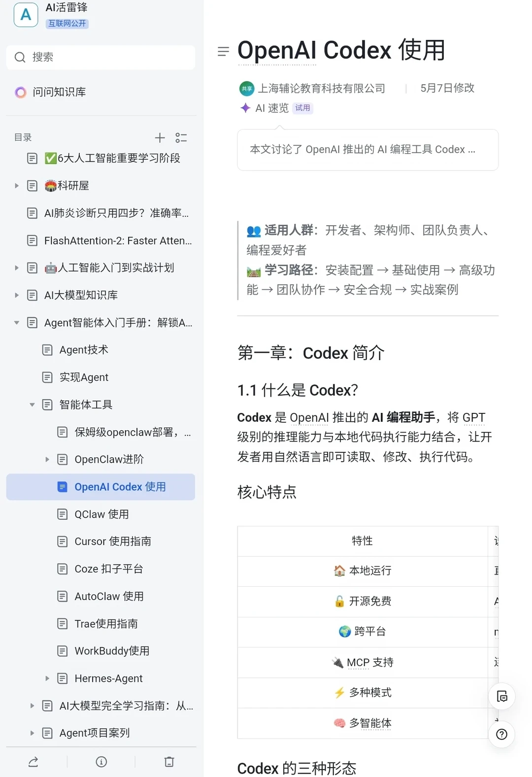This screenshot has width=532, height=777.
Task: Open 人工智能入门到实战计划 document
Action: [109, 268]
